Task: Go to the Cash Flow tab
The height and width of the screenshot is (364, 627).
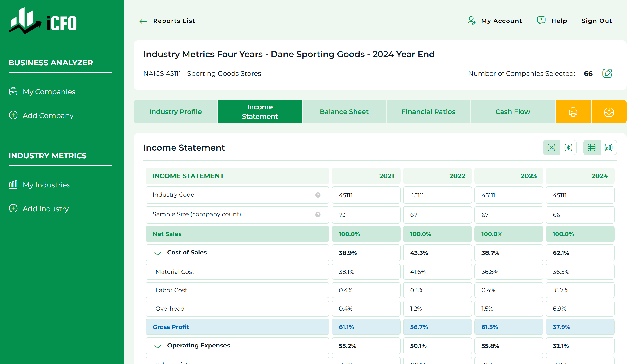Action: (x=513, y=112)
